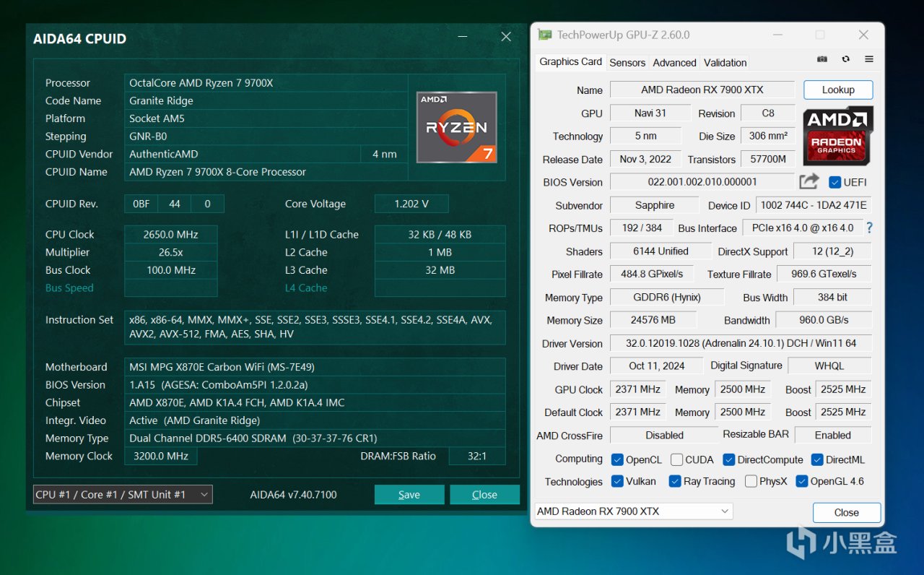
Task: Click the BIOS share/export arrow icon
Action: coord(809,181)
